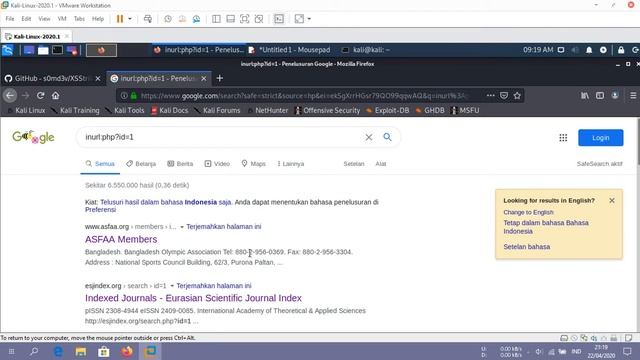Open a new Firefox tab

click(x=220, y=78)
